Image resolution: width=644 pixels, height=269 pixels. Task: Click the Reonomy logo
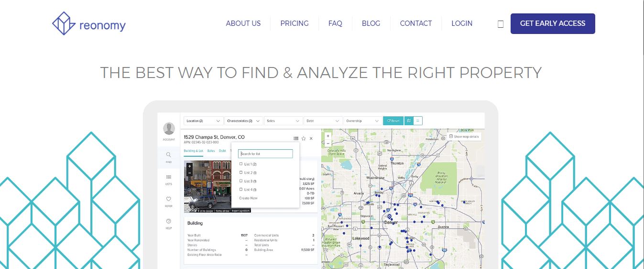click(89, 24)
